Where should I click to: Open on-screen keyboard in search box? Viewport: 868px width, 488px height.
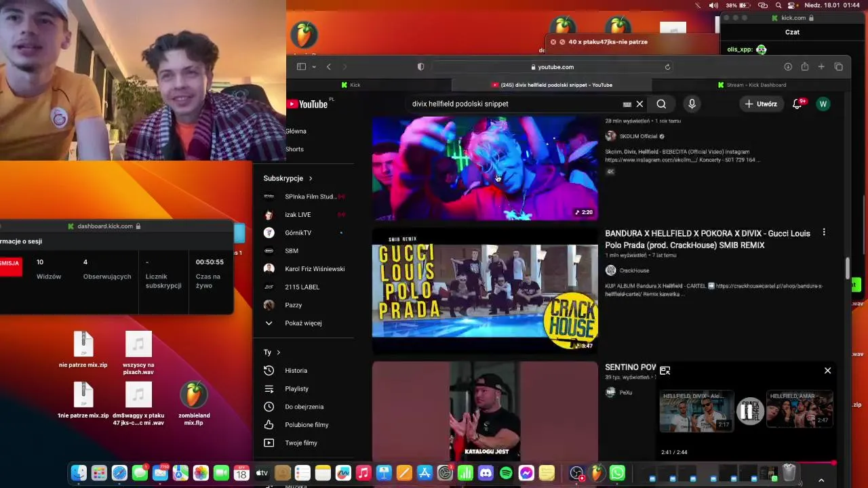tap(627, 104)
